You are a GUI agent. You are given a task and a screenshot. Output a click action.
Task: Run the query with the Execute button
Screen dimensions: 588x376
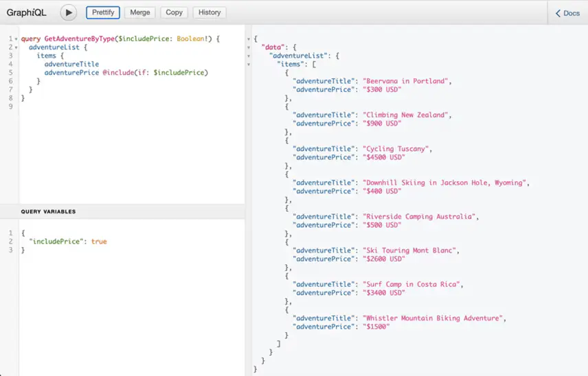[x=69, y=12]
